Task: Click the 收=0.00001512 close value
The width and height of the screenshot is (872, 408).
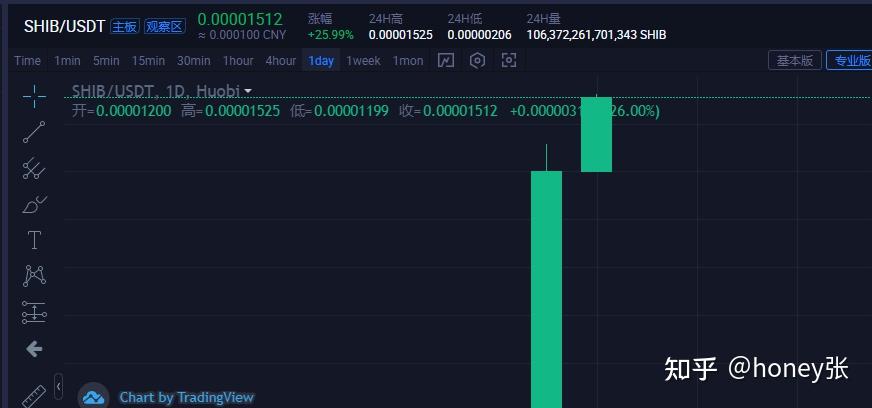Action: point(448,111)
